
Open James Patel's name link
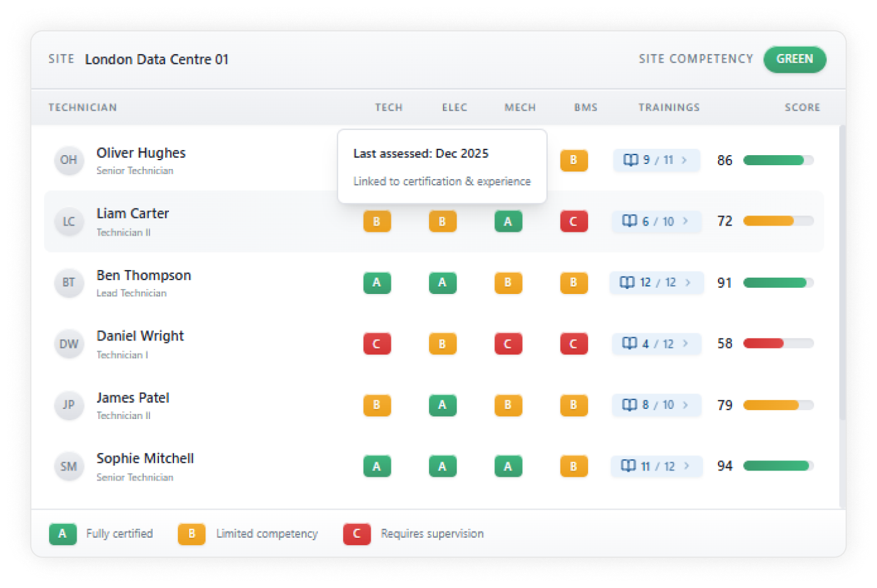(133, 398)
